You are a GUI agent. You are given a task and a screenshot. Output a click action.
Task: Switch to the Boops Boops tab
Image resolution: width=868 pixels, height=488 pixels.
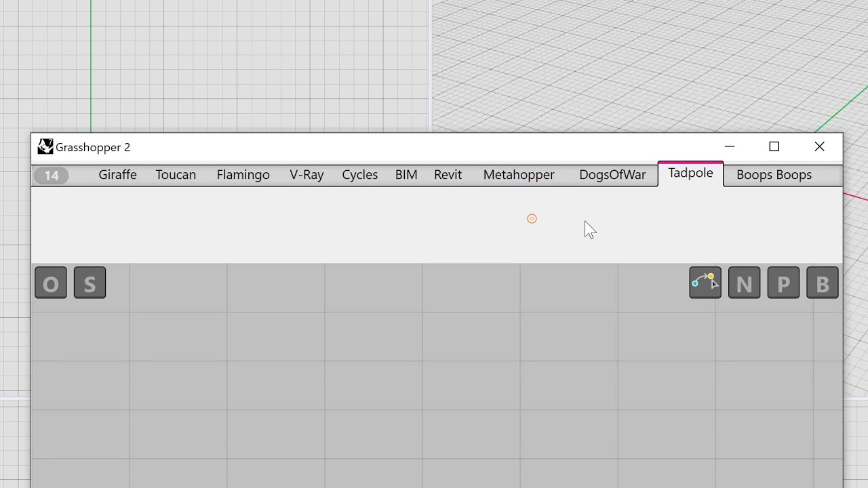774,175
